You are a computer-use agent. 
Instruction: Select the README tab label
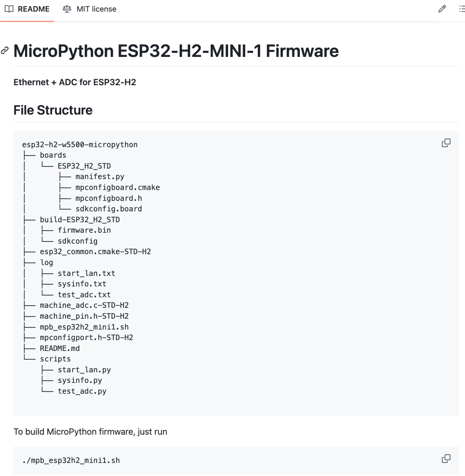(34, 9)
